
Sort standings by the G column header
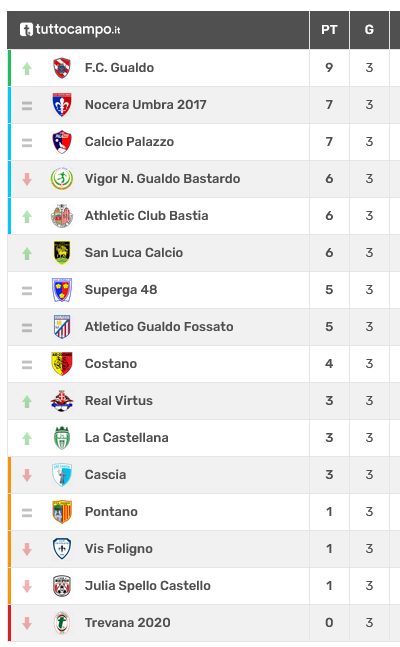369,30
